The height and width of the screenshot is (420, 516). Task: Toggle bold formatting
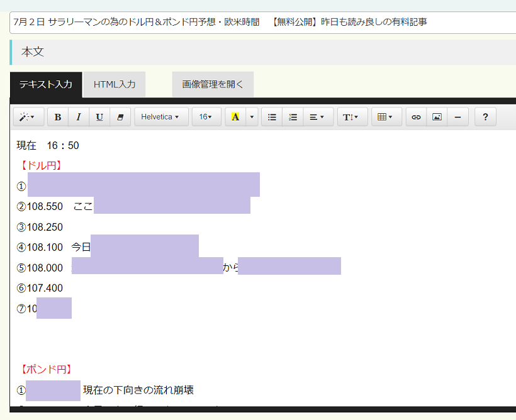[58, 117]
